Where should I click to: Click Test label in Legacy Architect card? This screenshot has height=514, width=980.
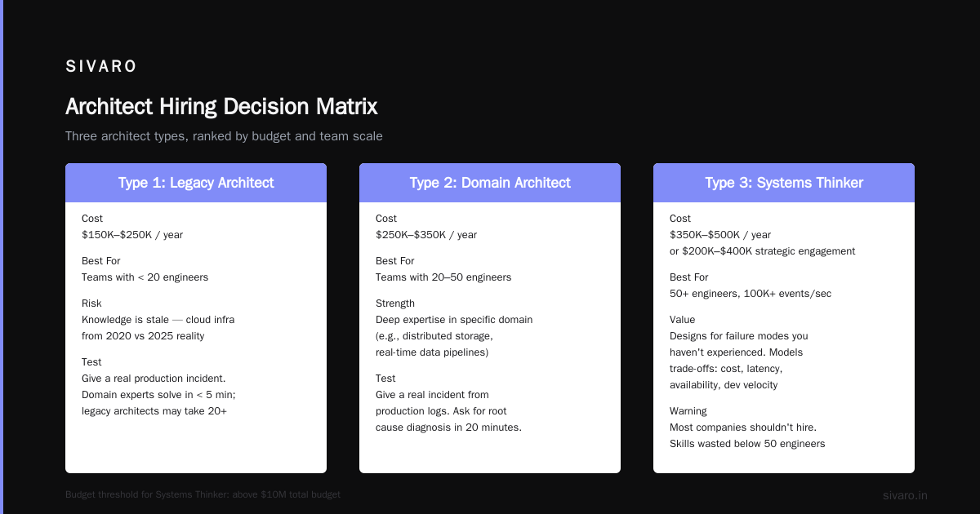91,362
